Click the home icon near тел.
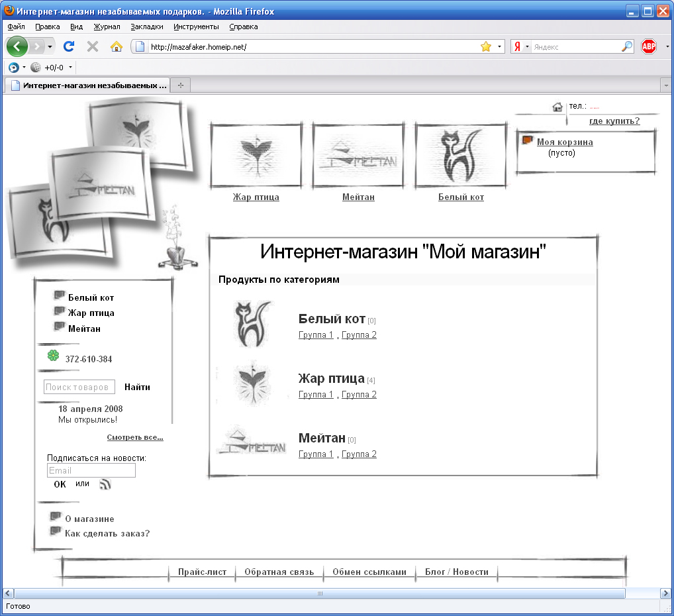 (x=557, y=107)
